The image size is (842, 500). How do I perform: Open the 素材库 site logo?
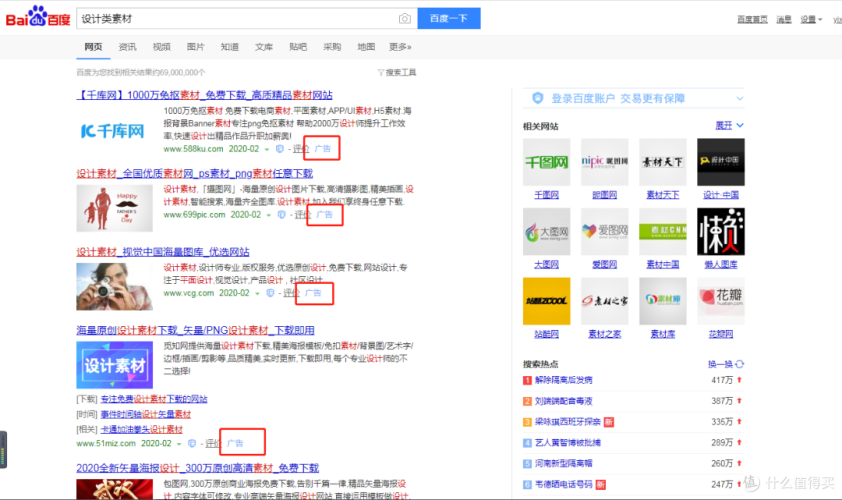click(663, 301)
